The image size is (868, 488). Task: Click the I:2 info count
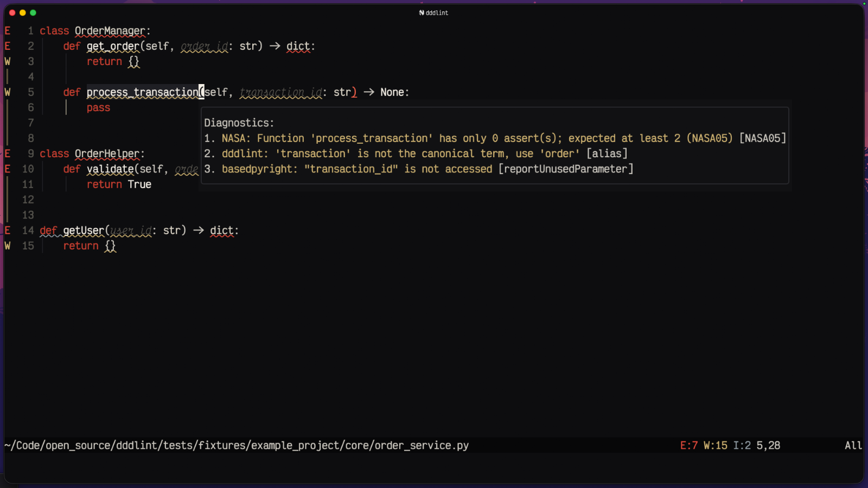click(742, 445)
